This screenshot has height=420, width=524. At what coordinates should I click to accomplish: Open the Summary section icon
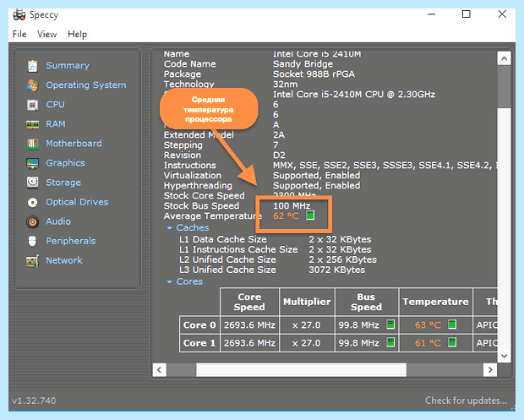pos(32,66)
